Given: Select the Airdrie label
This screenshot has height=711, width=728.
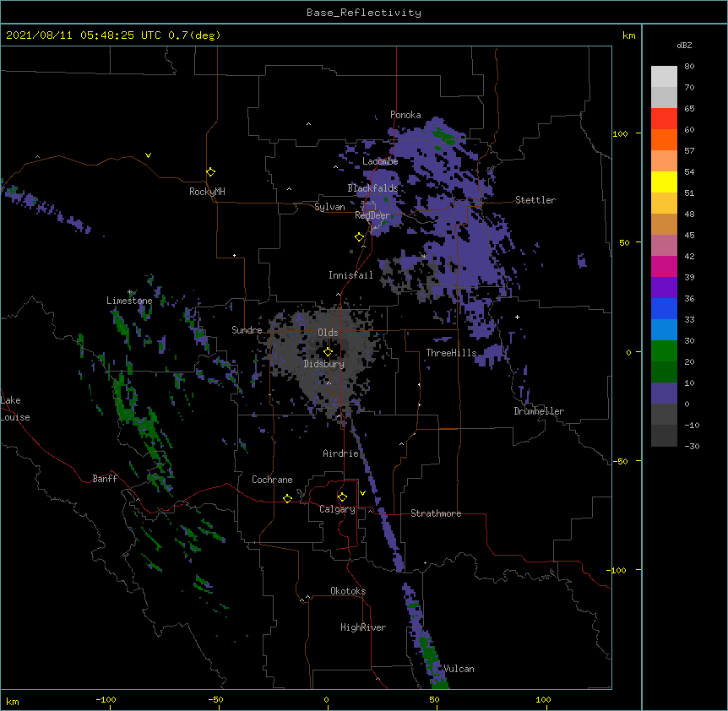Looking at the screenshot, I should pyautogui.click(x=341, y=453).
